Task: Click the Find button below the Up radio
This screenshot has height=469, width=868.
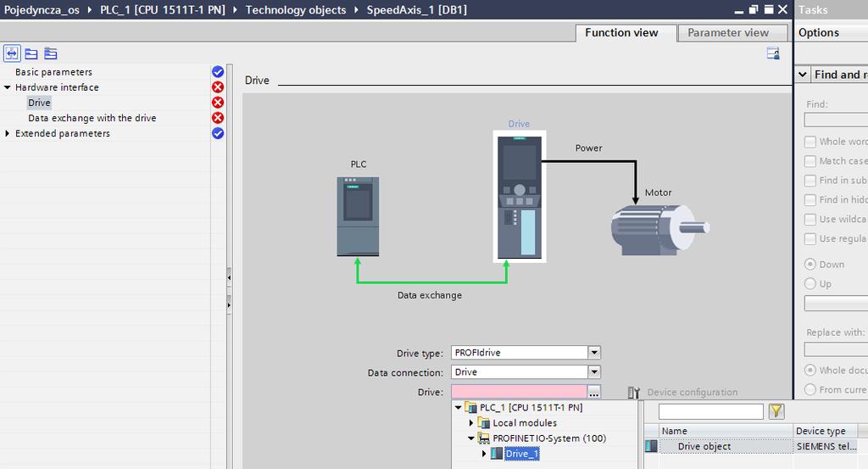Action: pos(836,304)
